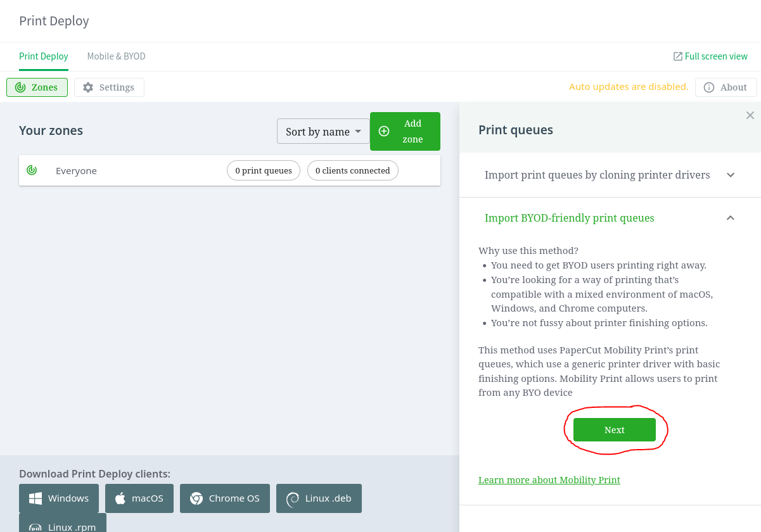Click the green Next button
The width and height of the screenshot is (761, 532).
point(615,429)
